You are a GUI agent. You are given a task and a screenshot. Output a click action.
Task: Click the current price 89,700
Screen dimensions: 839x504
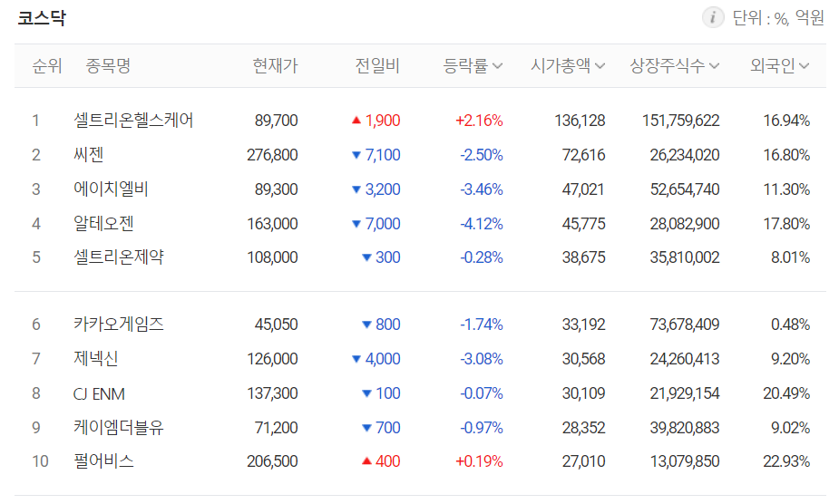(x=276, y=121)
